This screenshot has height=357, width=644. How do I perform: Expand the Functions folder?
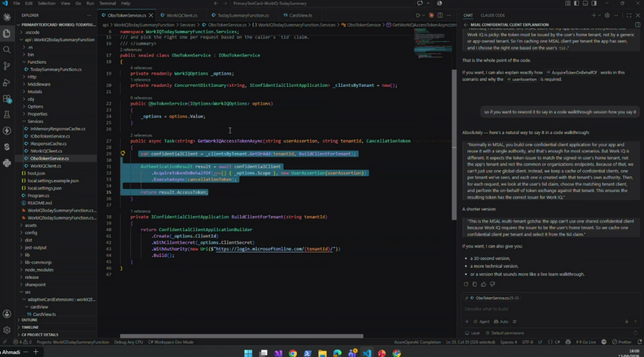37,62
